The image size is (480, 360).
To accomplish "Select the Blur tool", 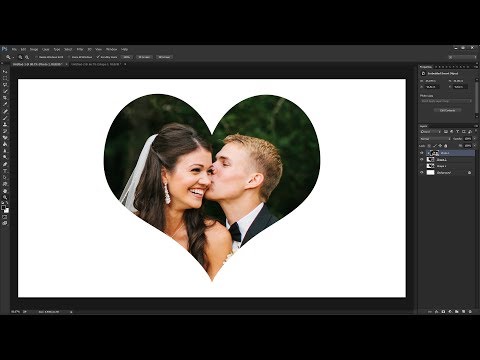I will [5, 151].
